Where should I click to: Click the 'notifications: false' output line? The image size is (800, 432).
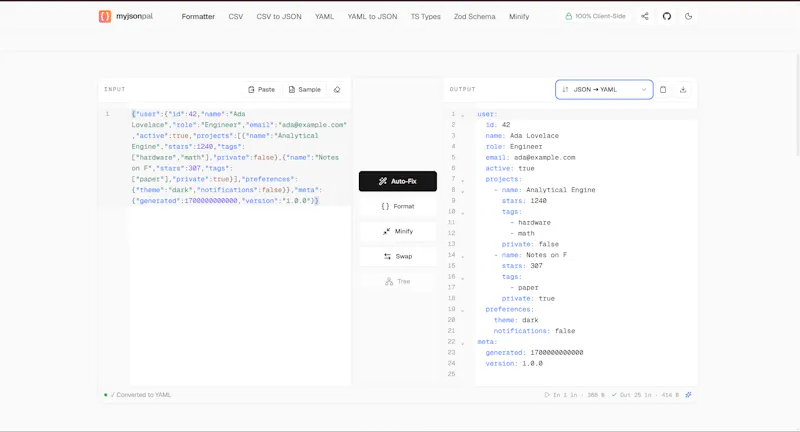click(x=534, y=331)
